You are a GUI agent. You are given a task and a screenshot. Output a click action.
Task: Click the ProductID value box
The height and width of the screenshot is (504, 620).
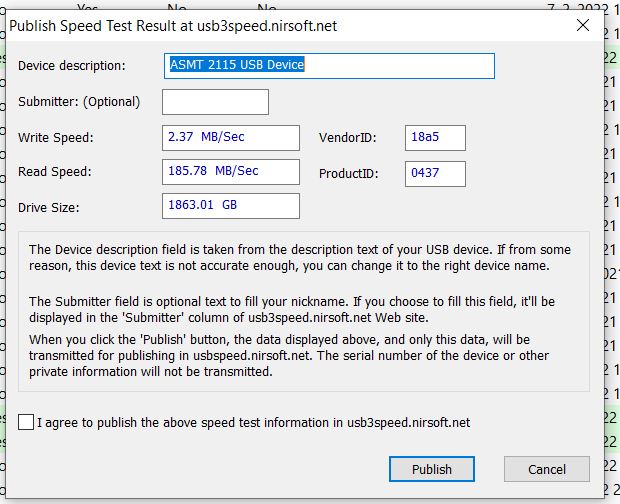tap(435, 174)
